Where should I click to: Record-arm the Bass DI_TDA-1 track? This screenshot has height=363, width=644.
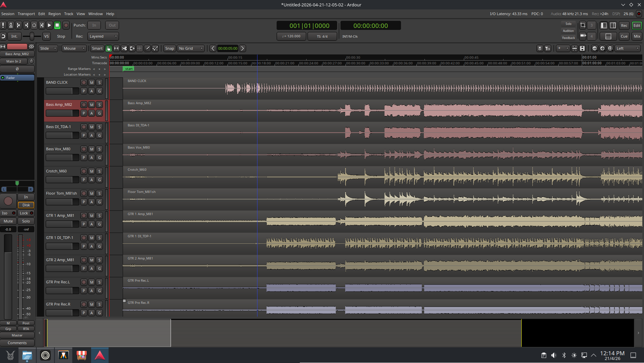pos(84,127)
